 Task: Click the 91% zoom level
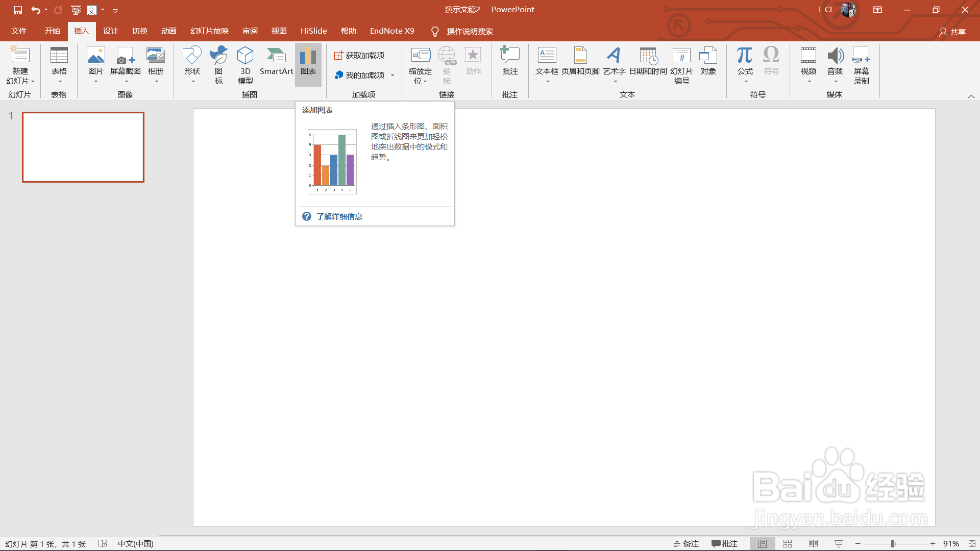pyautogui.click(x=950, y=544)
